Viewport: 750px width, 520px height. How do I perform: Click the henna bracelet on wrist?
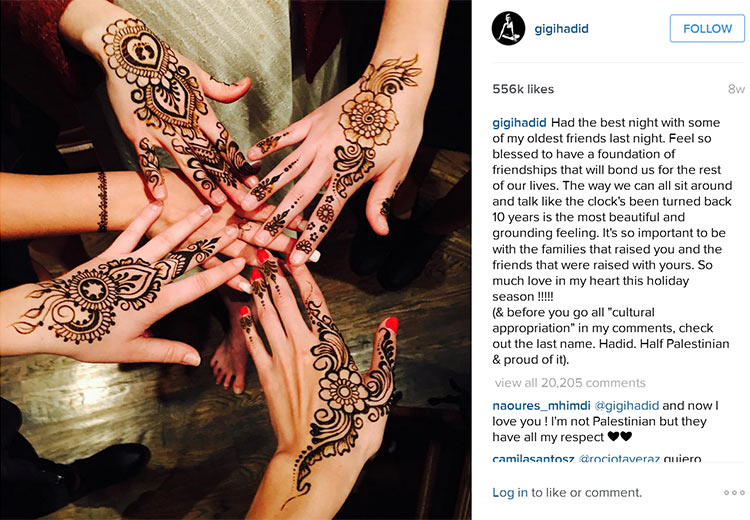pos(102,202)
